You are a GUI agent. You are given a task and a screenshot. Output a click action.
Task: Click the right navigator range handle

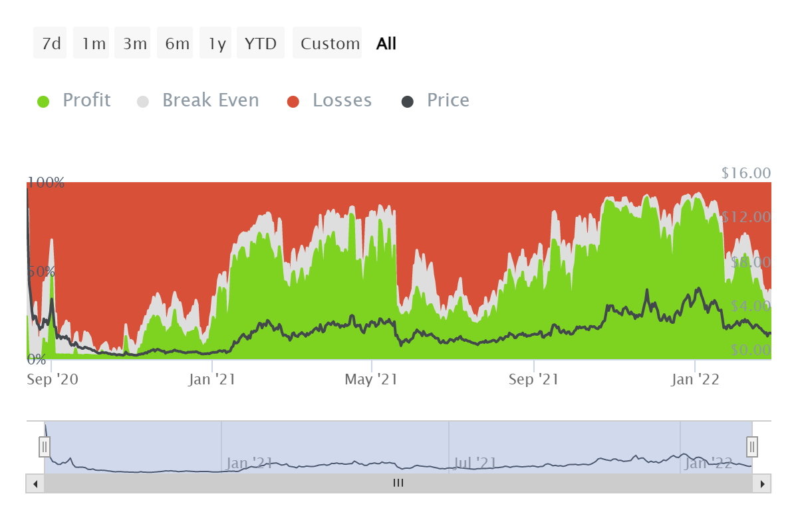[x=752, y=446]
